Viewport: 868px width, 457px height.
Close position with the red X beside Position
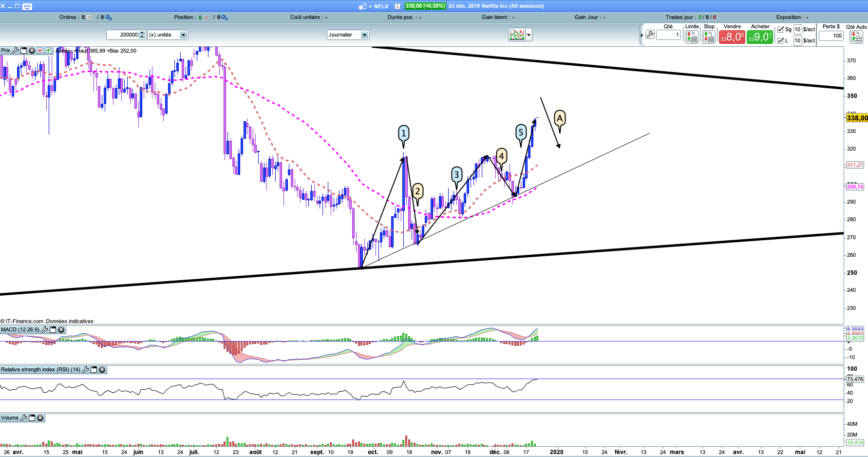click(206, 17)
